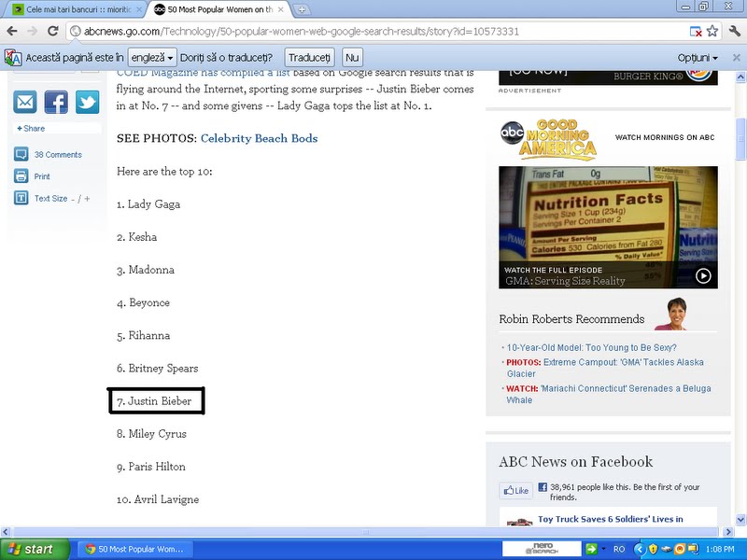Expand hidden tray icons with the blue arrow
This screenshot has height=560, width=747.
(640, 549)
